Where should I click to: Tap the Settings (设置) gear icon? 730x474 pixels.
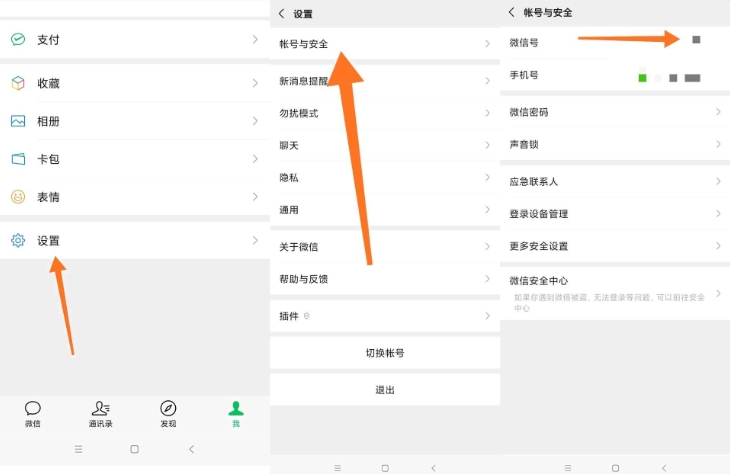click(18, 241)
